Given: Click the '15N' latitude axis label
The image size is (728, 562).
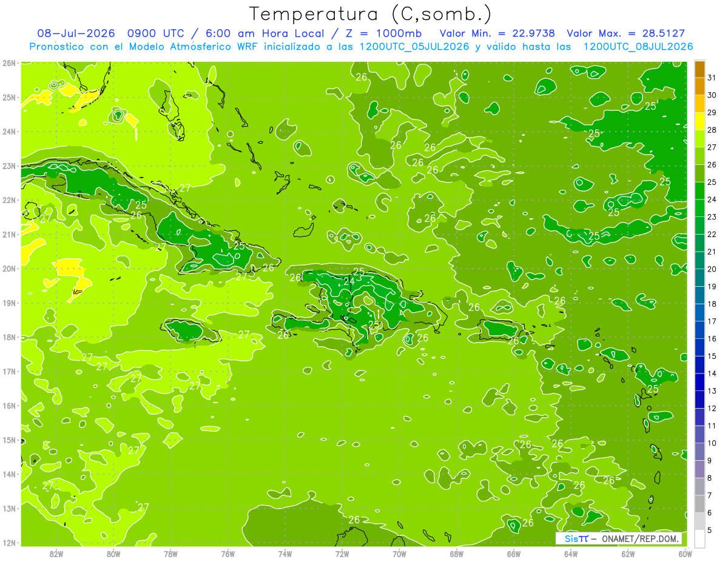Looking at the screenshot, I should [x=10, y=440].
